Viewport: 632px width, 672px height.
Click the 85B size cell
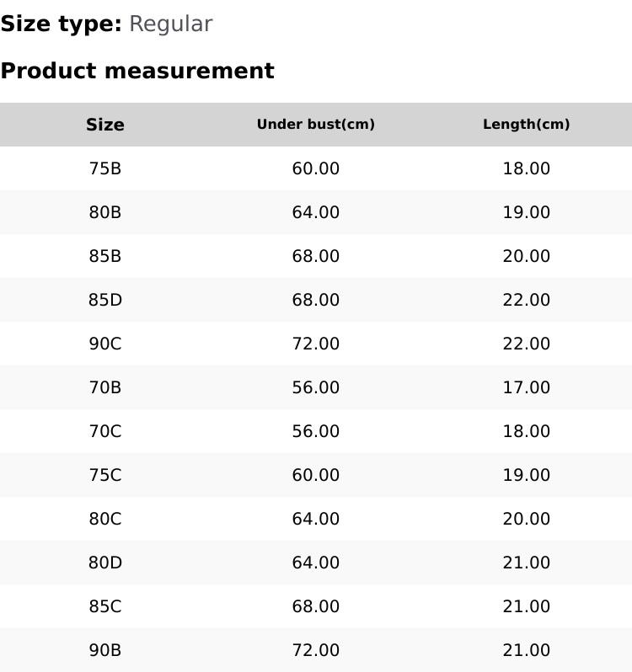105,256
